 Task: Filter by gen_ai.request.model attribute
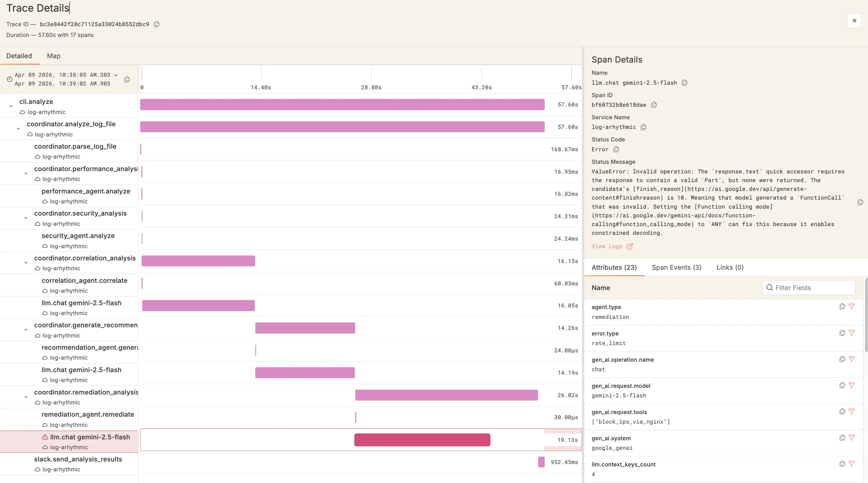pyautogui.click(x=851, y=385)
